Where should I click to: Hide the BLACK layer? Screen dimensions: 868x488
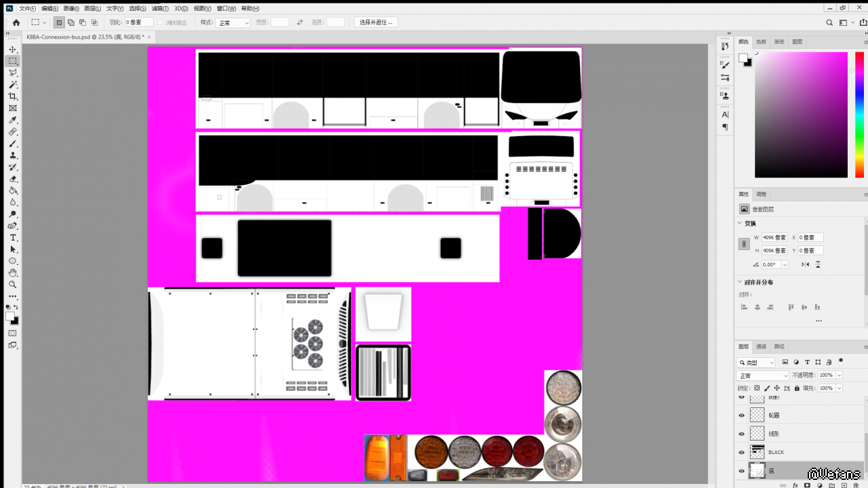pos(741,452)
